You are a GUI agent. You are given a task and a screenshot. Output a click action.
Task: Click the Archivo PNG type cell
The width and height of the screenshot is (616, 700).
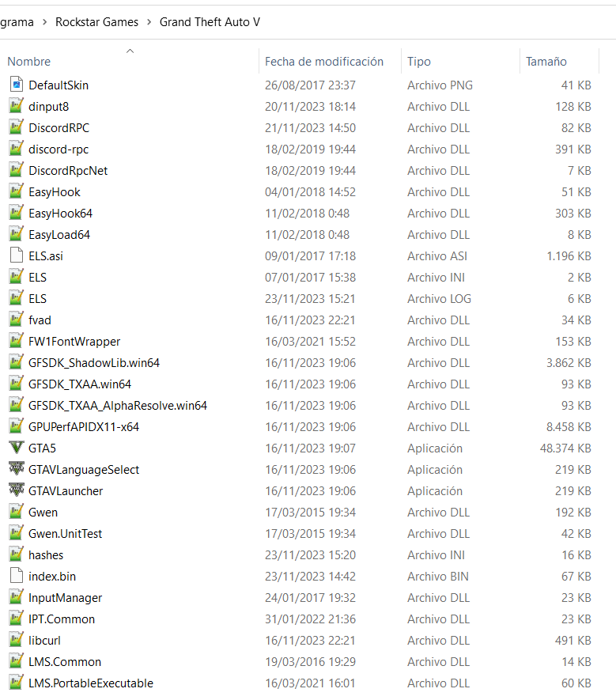(x=440, y=85)
